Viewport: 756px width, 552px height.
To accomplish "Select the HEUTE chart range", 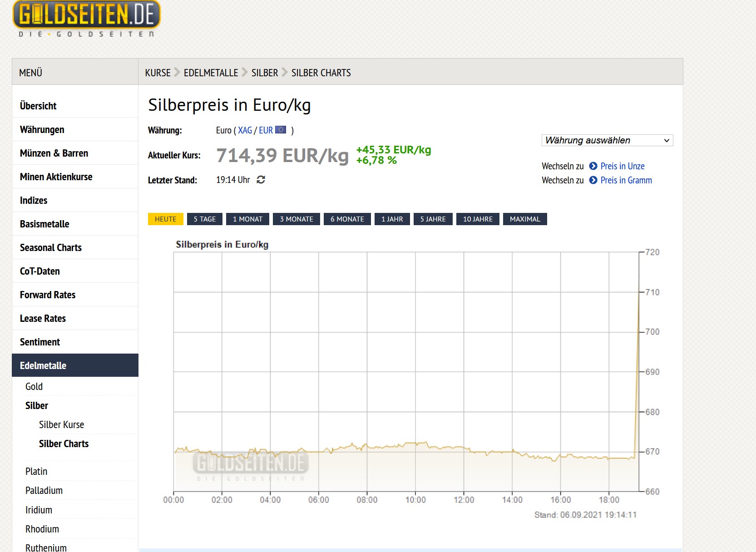I will (x=165, y=219).
